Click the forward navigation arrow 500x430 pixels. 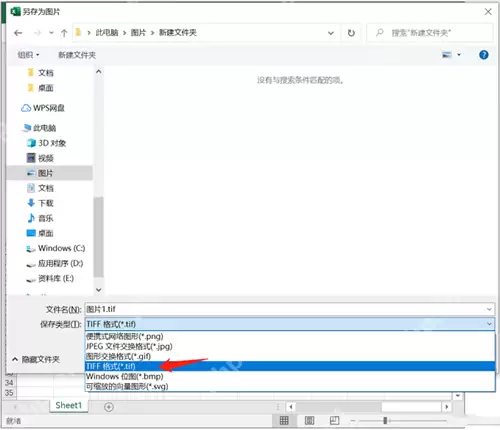point(37,33)
